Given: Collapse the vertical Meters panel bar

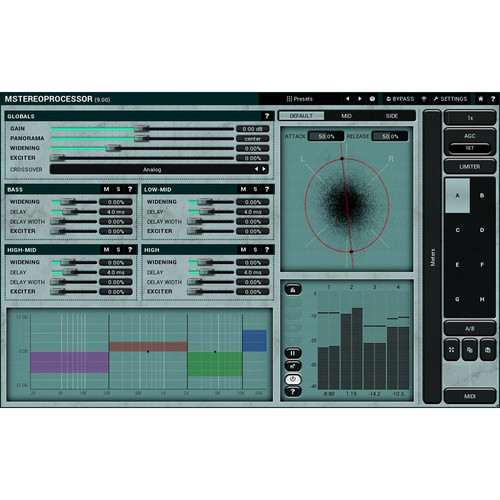Looking at the screenshot, I should point(432,257).
